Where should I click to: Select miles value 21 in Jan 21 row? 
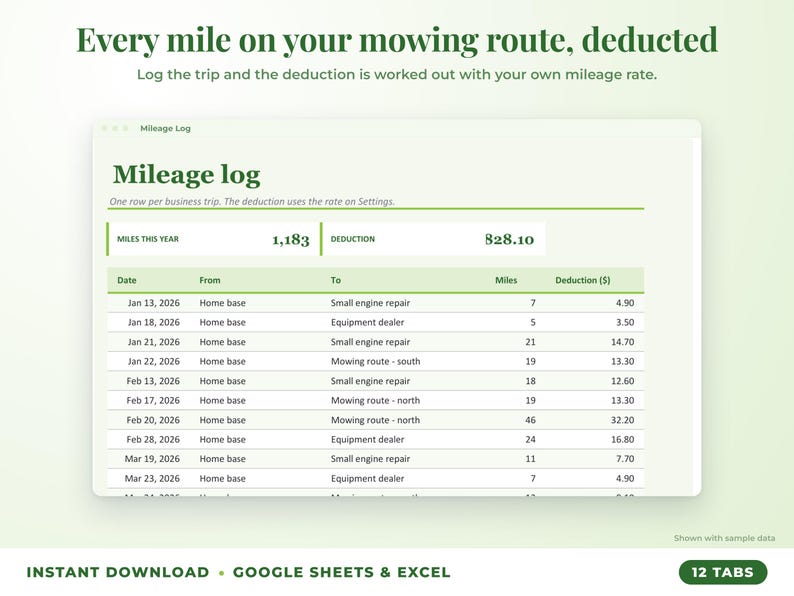tap(530, 342)
